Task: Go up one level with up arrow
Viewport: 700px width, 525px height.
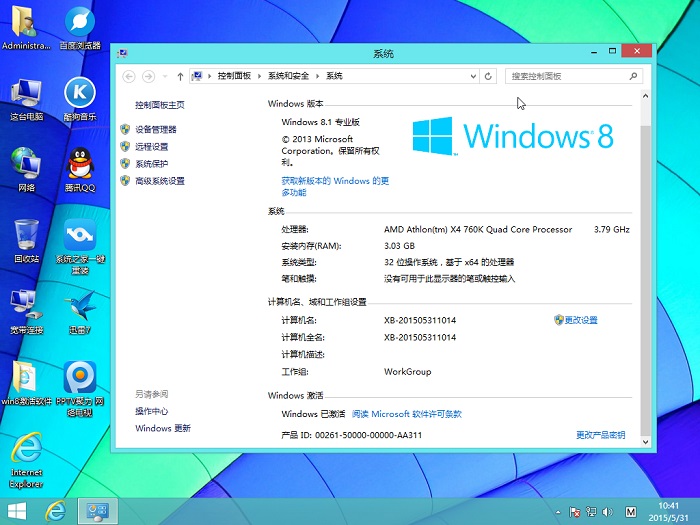Action: (180, 76)
